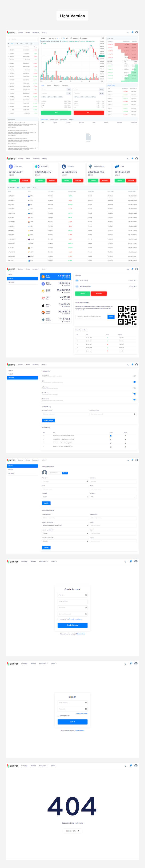
Task: Select the XMR Monero wallet icon
Action: 43,312
